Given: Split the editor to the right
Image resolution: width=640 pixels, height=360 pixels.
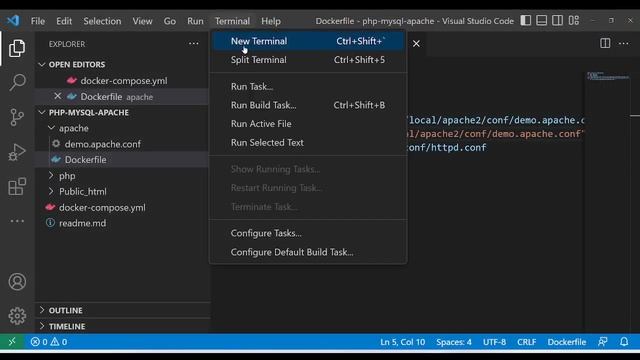Looking at the screenshot, I should click(605, 43).
